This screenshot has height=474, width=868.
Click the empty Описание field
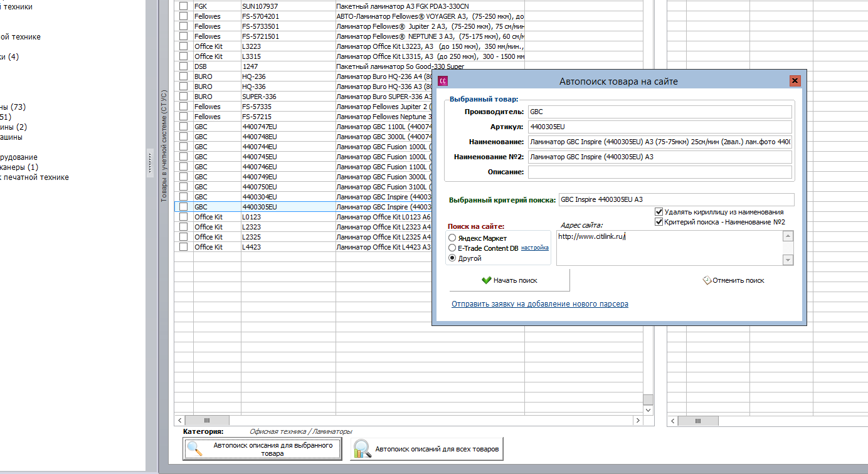pos(660,172)
